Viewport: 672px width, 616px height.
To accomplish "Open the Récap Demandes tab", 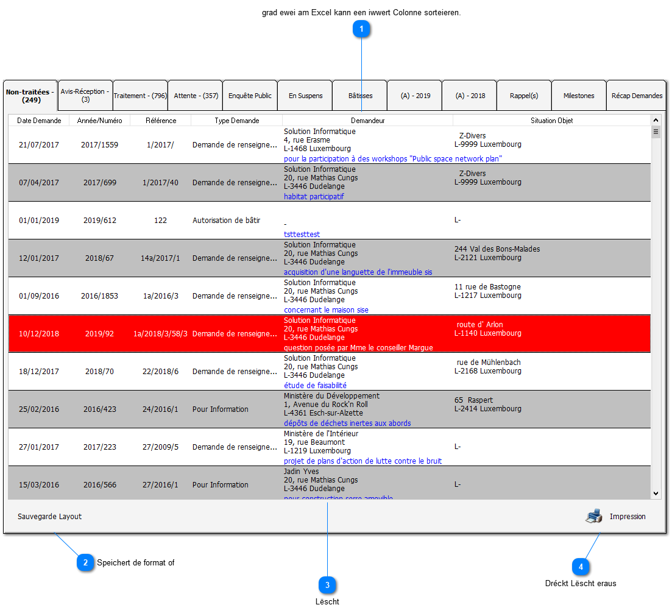I will pos(637,96).
